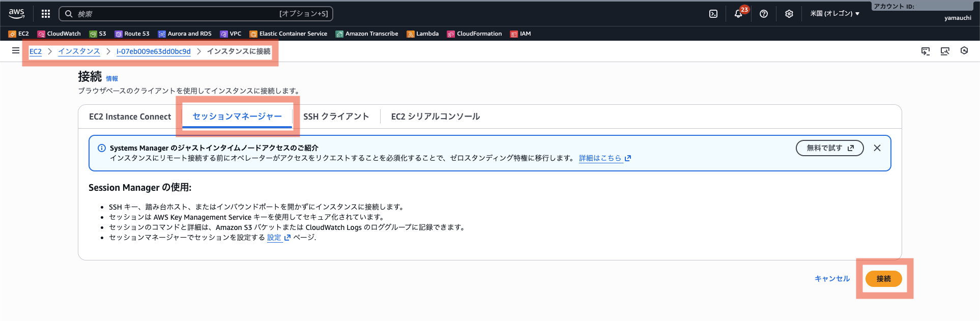
Task: Switch to EC2 シリアルコンソール tab
Action: click(436, 116)
